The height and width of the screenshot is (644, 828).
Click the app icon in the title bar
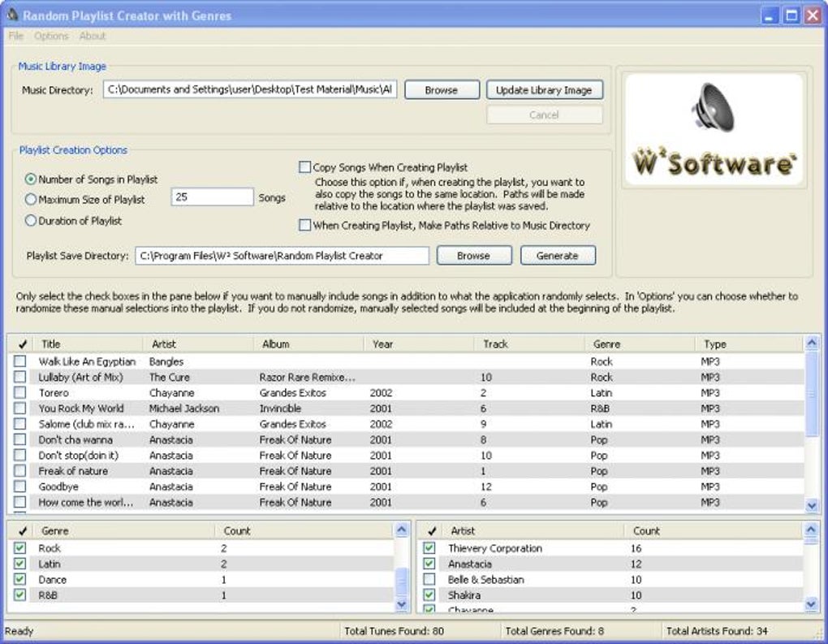(x=12, y=15)
